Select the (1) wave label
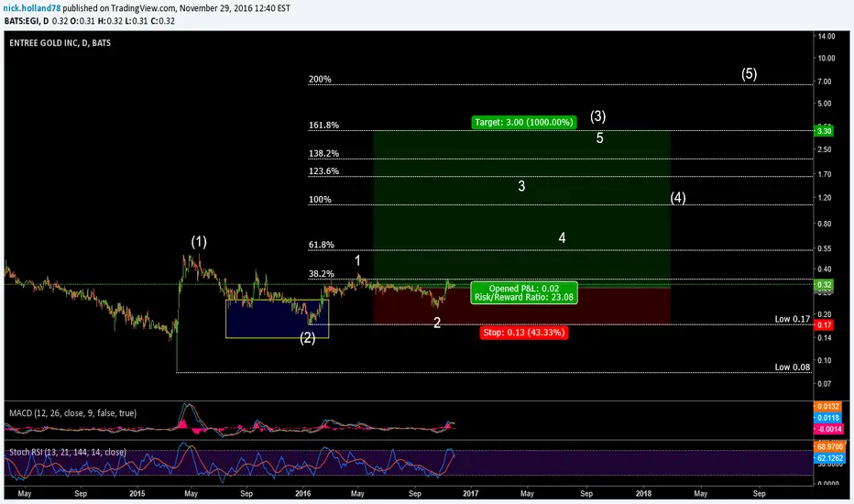This screenshot has height=504, width=854. [x=199, y=242]
